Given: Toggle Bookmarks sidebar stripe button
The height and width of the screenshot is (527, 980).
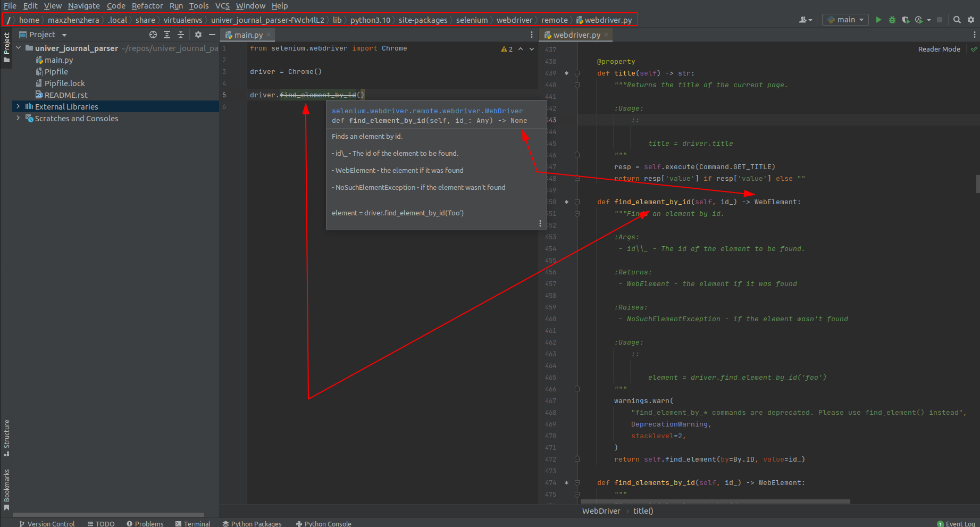Looking at the screenshot, I should [x=6, y=490].
